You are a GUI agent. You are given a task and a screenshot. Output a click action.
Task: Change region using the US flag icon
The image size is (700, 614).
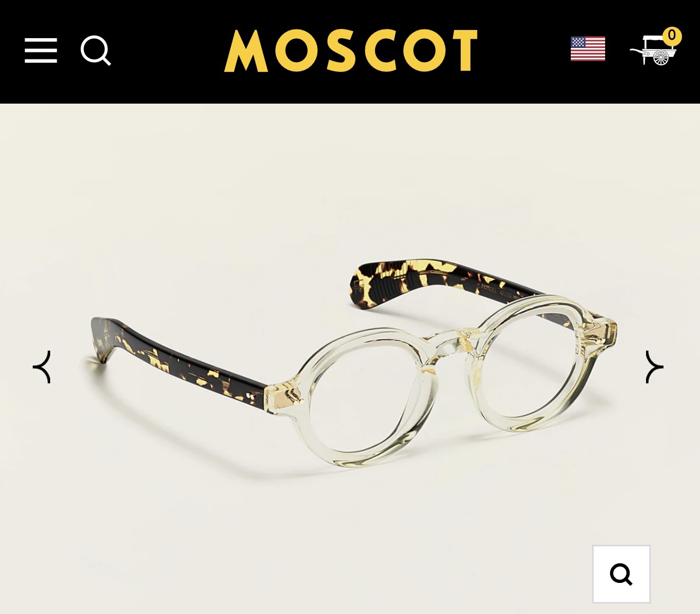pyautogui.click(x=588, y=49)
